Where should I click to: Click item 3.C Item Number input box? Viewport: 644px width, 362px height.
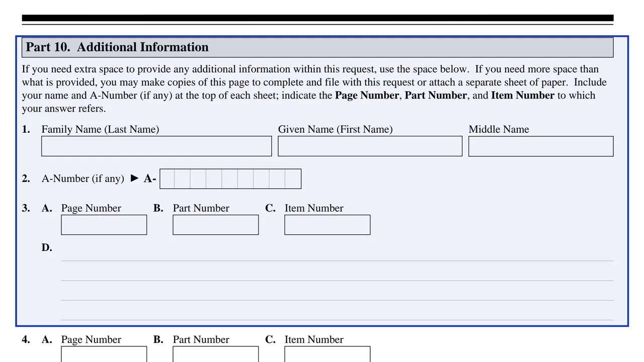328,225
